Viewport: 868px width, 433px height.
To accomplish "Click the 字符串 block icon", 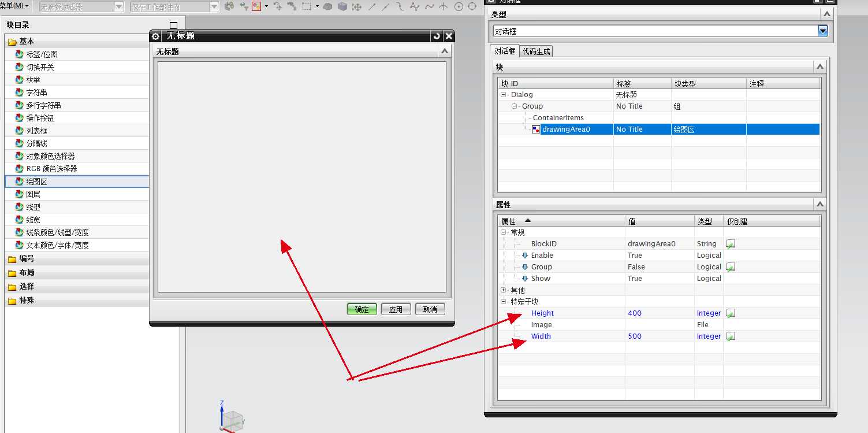I will click(20, 92).
